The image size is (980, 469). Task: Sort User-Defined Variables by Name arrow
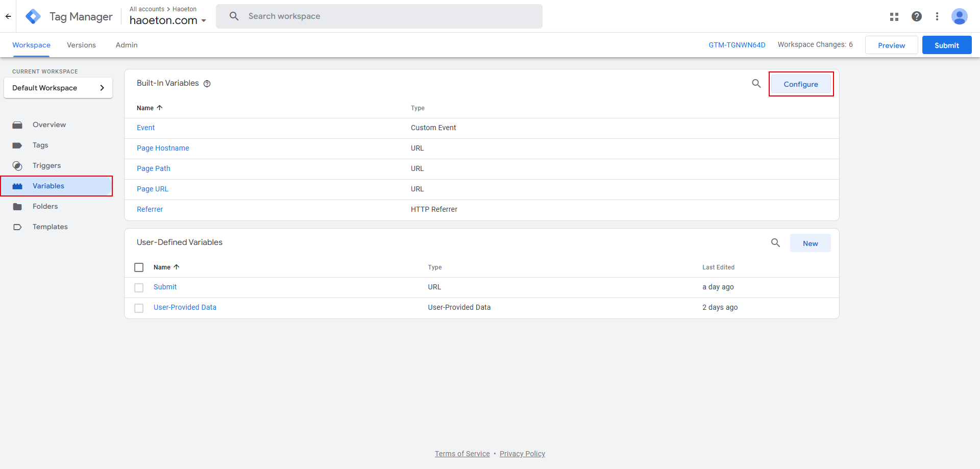(x=177, y=267)
